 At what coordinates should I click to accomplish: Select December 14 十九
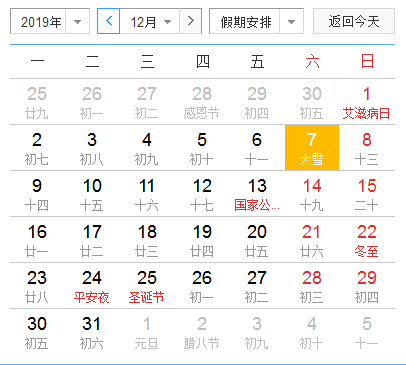point(312,194)
